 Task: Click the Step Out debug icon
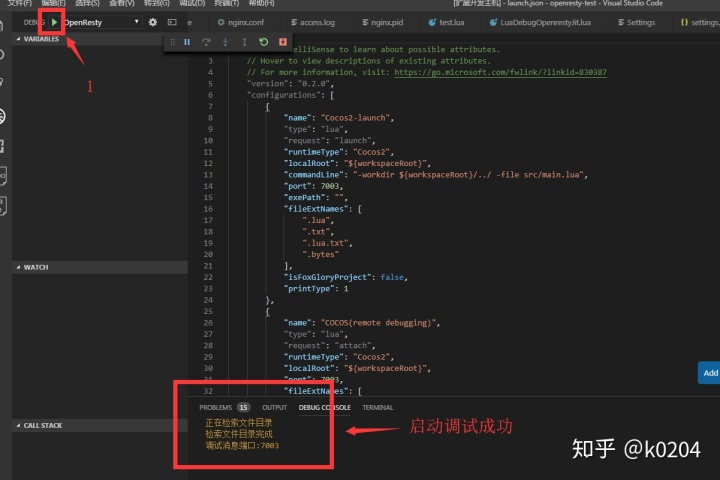[244, 42]
